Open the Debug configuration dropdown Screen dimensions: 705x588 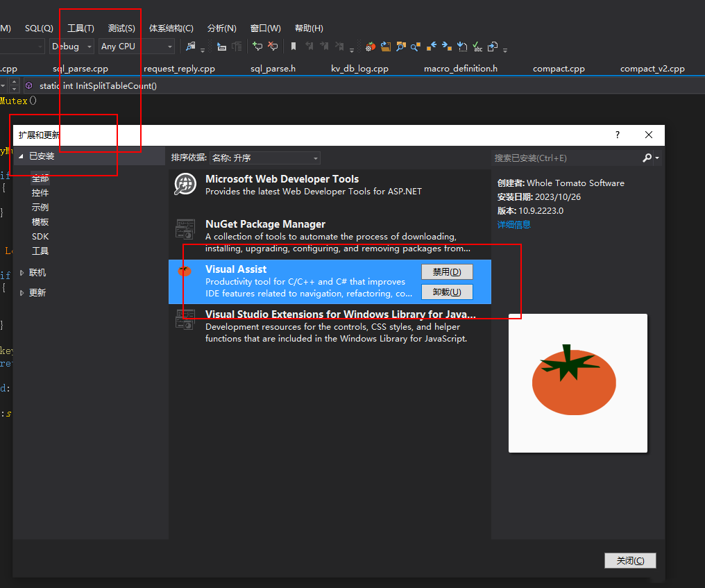click(x=71, y=47)
